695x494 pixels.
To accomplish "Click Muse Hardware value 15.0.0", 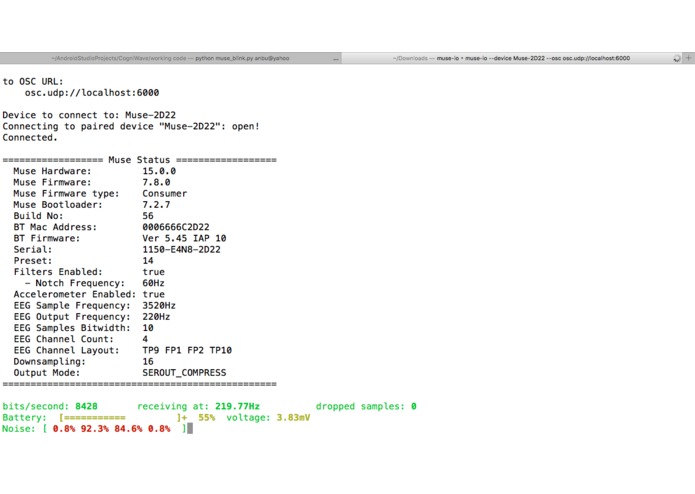I will coord(159,171).
